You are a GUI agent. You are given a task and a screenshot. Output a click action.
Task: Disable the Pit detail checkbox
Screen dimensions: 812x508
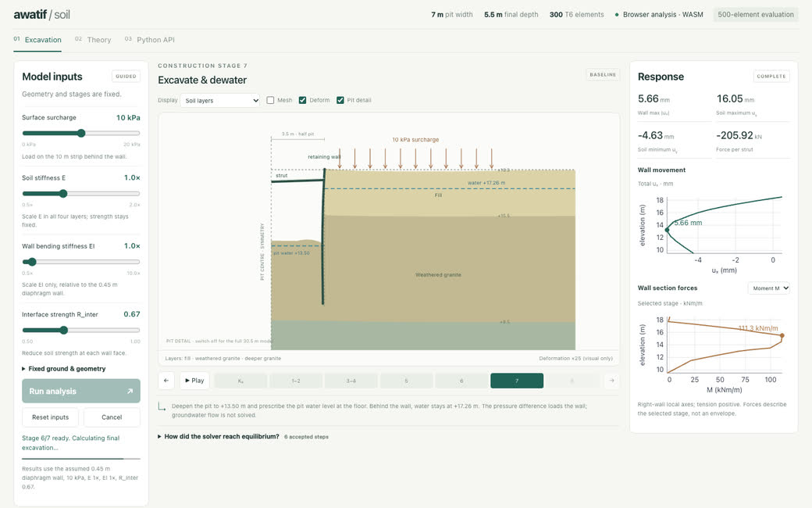340,100
